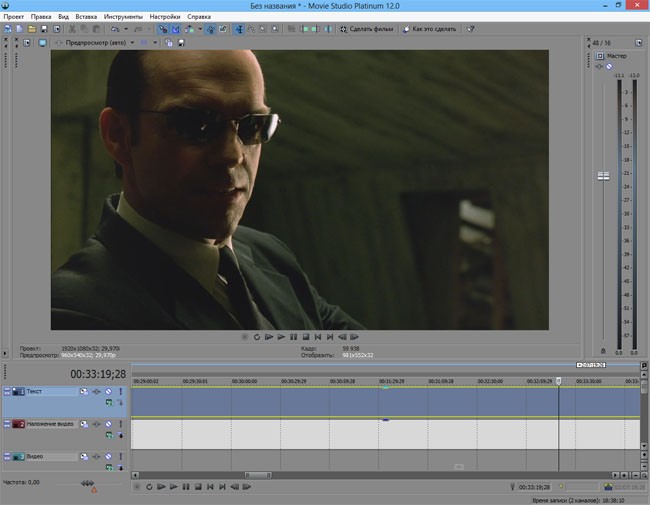Open project properties toolbar icon
650x505 pixels.
tap(56, 29)
